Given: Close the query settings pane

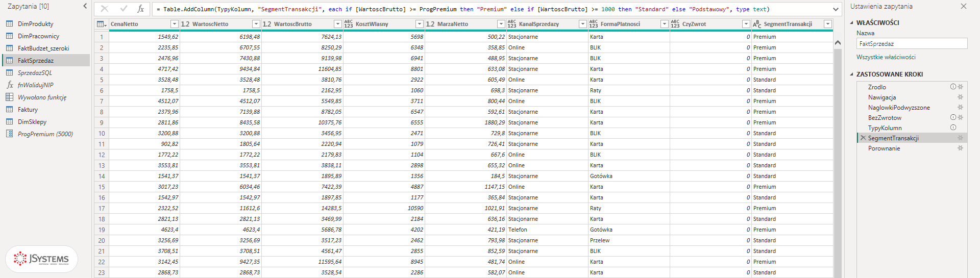Looking at the screenshot, I should 963,6.
